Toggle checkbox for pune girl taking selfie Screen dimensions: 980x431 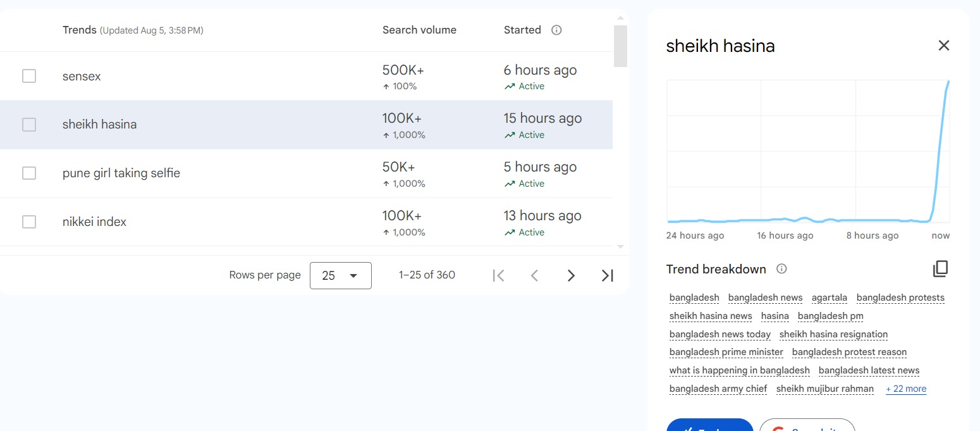(x=29, y=173)
